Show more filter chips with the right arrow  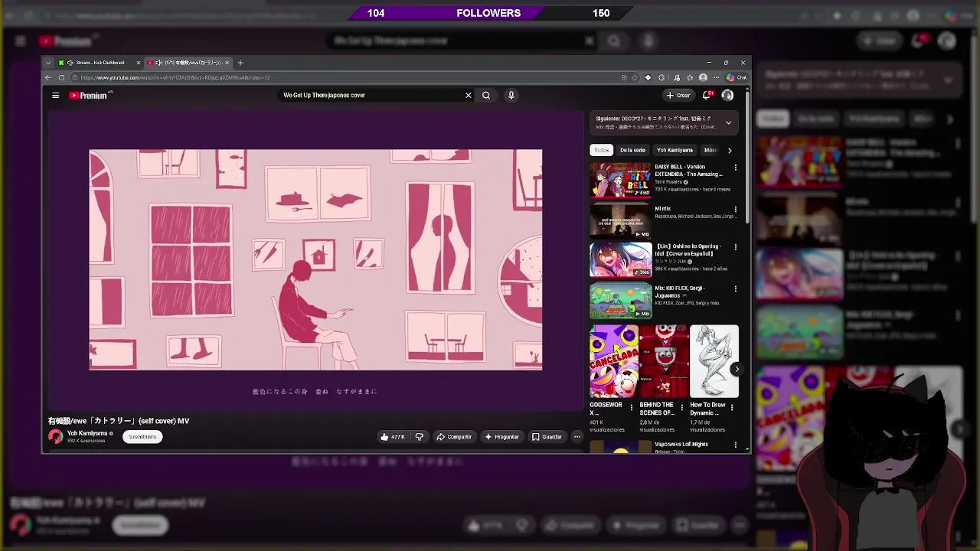pos(730,150)
